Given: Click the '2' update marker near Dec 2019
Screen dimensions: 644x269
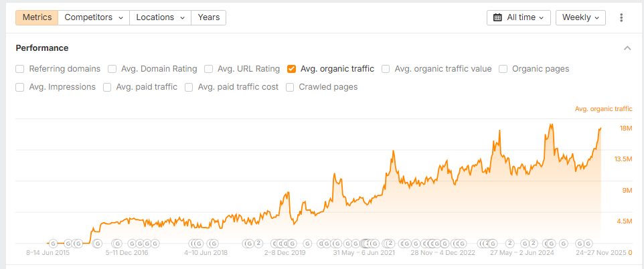Looking at the screenshot, I should click(258, 243).
